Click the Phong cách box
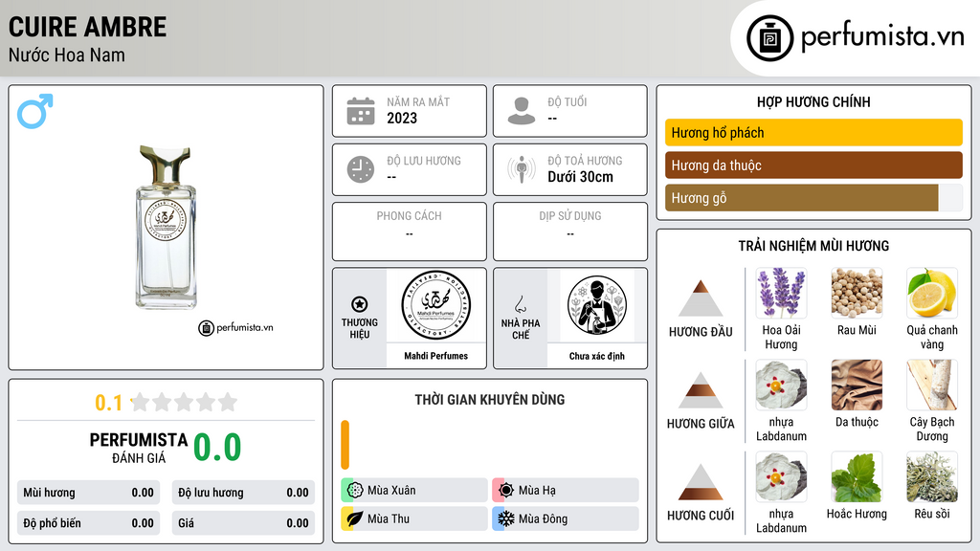 coord(410,231)
